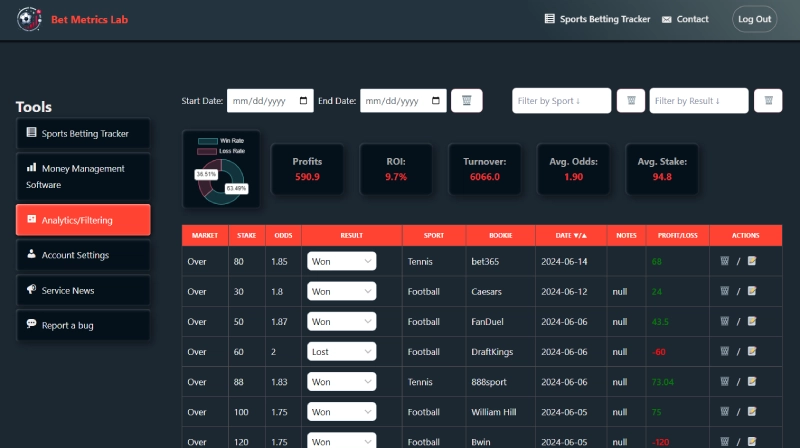Open Account Settings in sidebar
Screen dimensions: 800x448
[83, 255]
